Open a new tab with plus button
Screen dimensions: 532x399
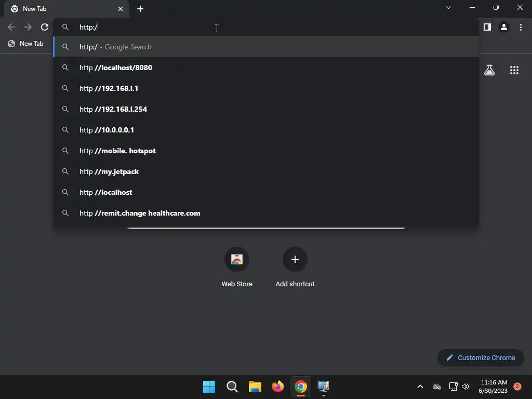click(x=140, y=9)
